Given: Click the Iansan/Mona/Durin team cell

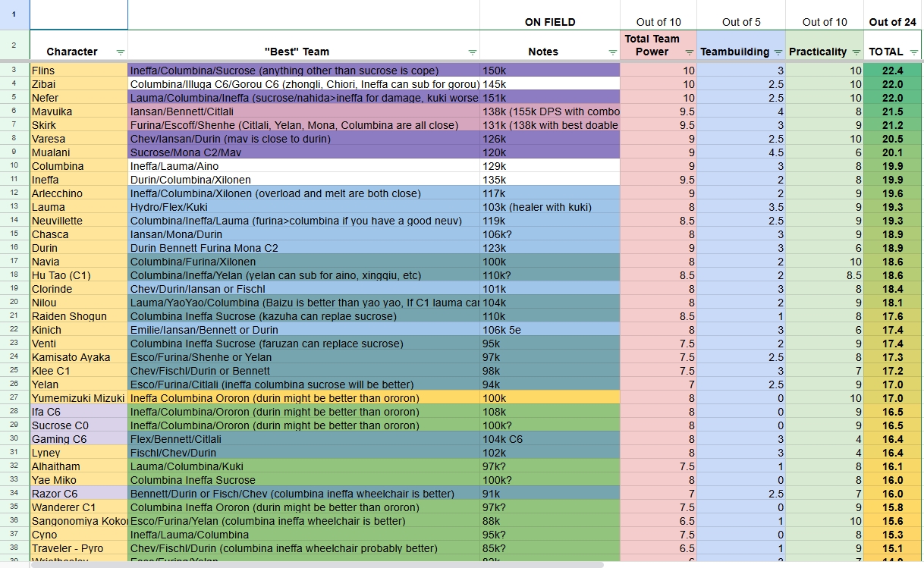Looking at the screenshot, I should 303,234.
